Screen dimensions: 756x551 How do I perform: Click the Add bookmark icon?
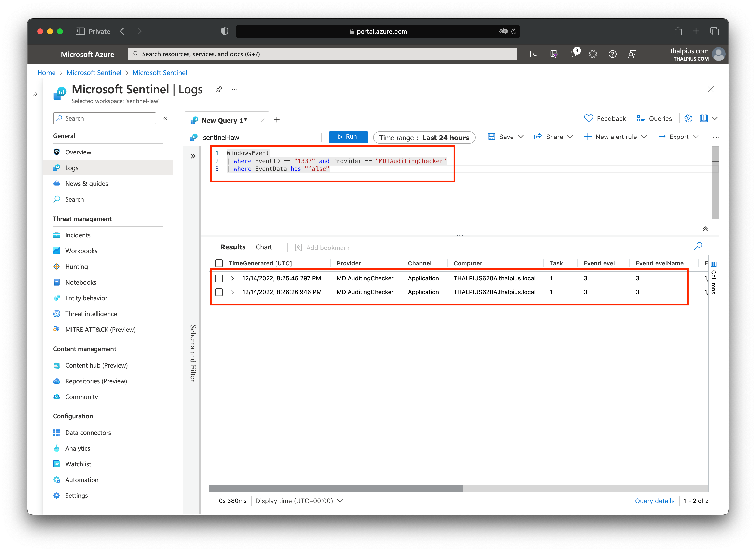point(298,248)
